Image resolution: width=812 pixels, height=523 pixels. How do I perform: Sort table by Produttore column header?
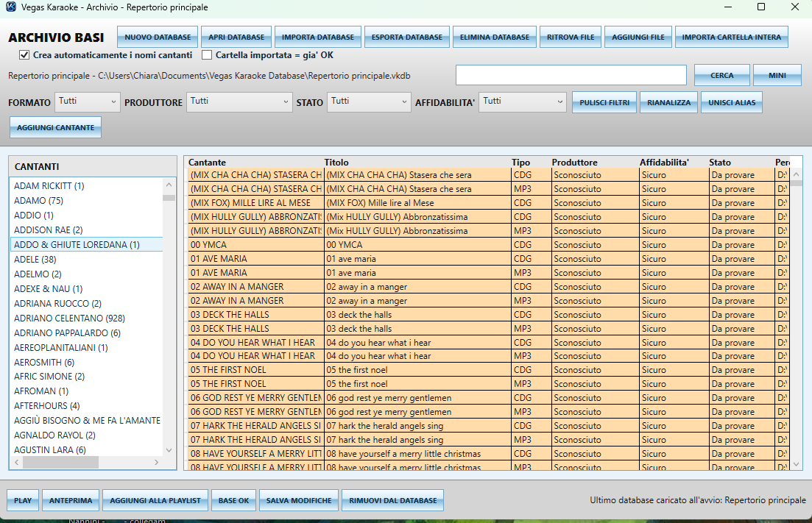pyautogui.click(x=575, y=163)
